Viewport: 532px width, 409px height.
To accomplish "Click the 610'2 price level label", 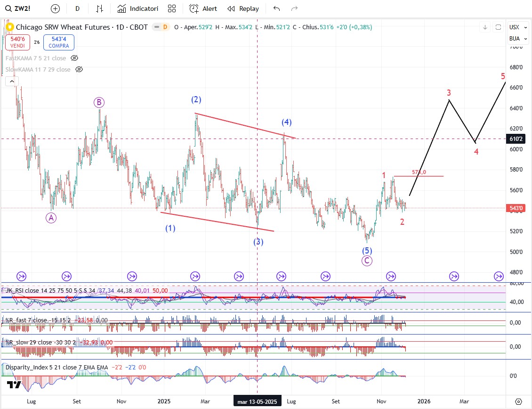I will click(x=514, y=139).
